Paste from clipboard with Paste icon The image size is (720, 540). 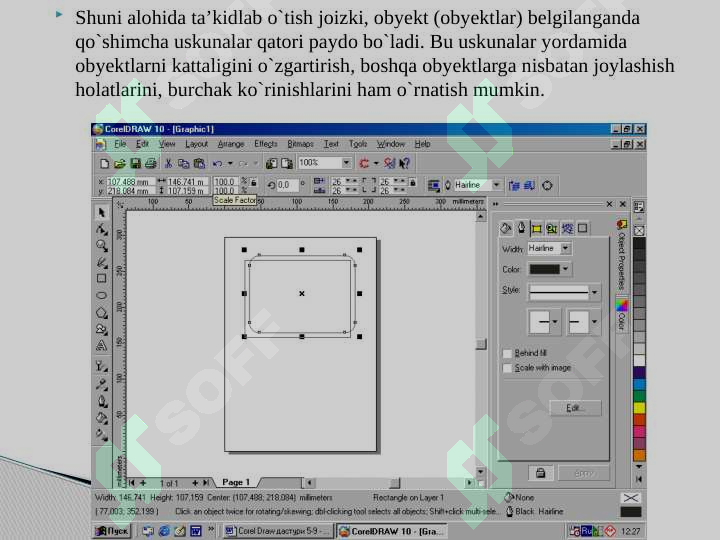point(199,163)
